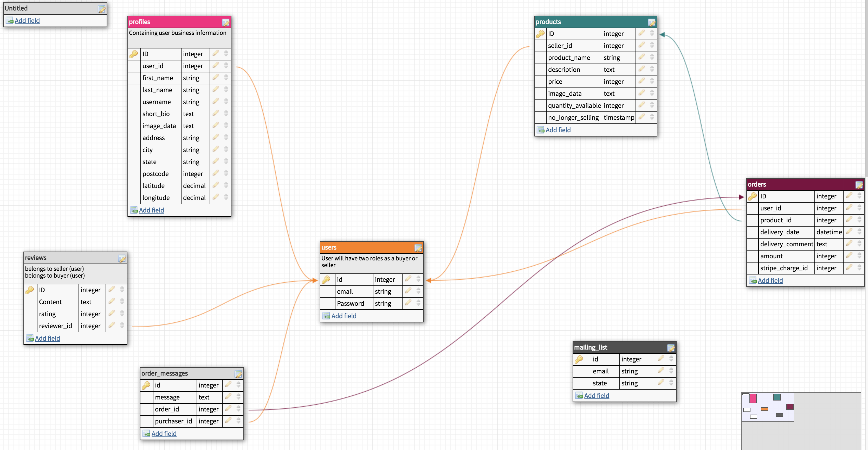Click edit icon on mailing_list table header
Viewport: 868px width, 450px height.
click(x=671, y=348)
